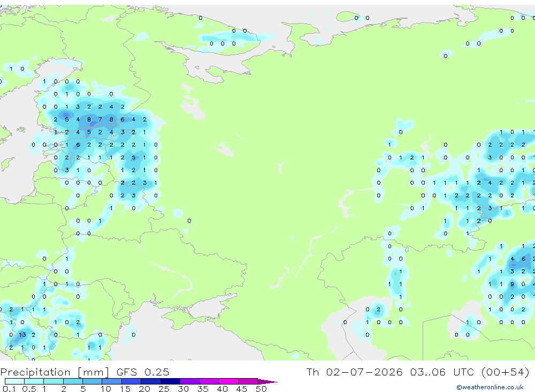Image resolution: width=535 pixels, height=392 pixels.
Task: Pick the violet swatch between 30 and 35
Action: 190,381
